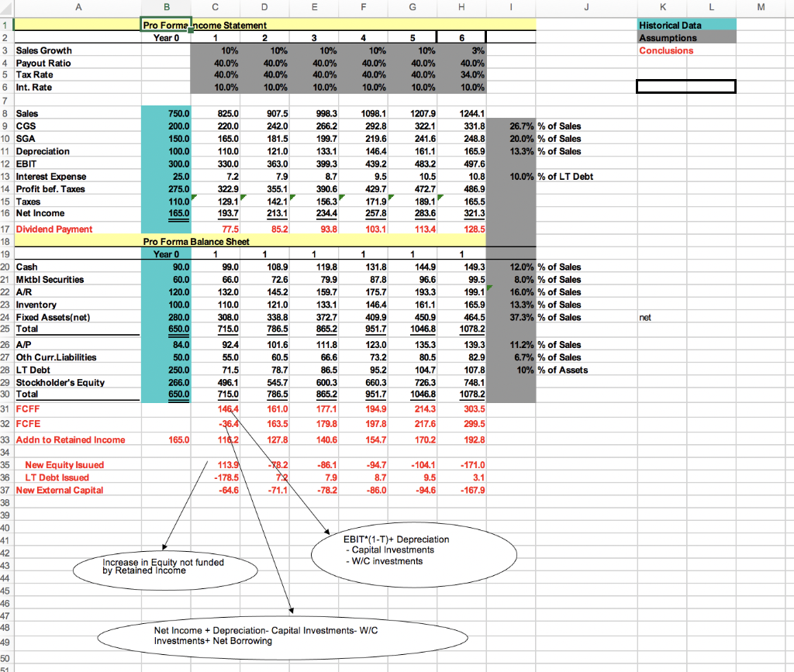Select column K header

coord(662,7)
